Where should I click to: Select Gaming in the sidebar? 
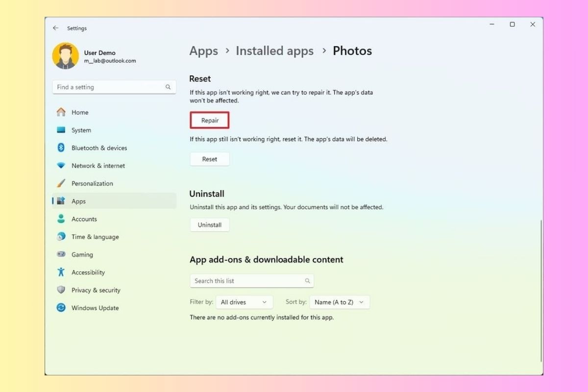[x=114, y=254]
